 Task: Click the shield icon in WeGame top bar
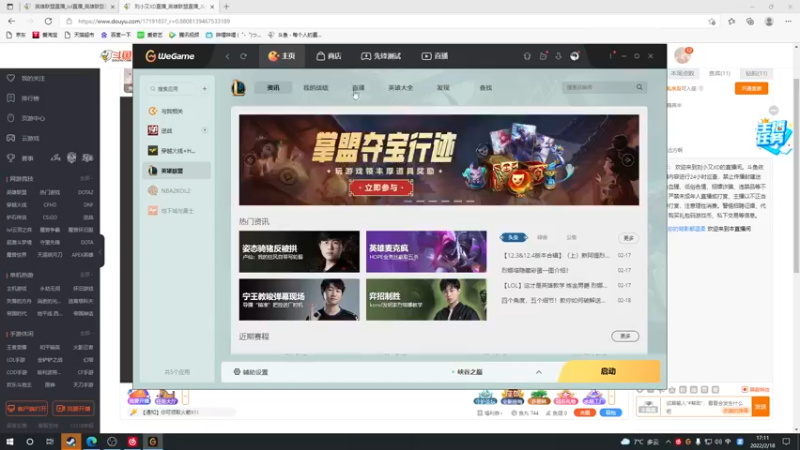[x=527, y=56]
